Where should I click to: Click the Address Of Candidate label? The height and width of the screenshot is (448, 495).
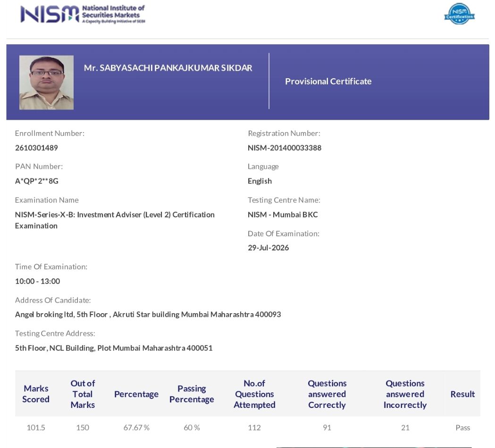tap(53, 300)
